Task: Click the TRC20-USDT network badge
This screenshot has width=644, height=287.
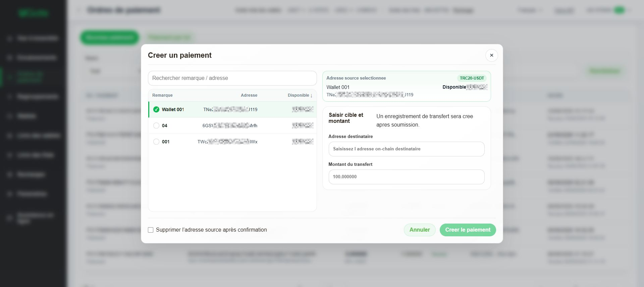Action: tap(472, 78)
